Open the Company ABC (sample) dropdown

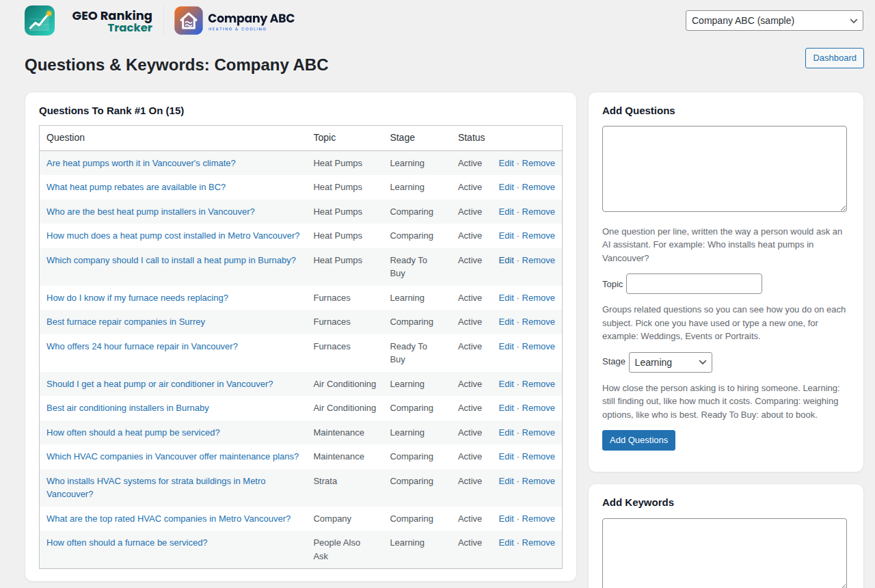tap(775, 21)
